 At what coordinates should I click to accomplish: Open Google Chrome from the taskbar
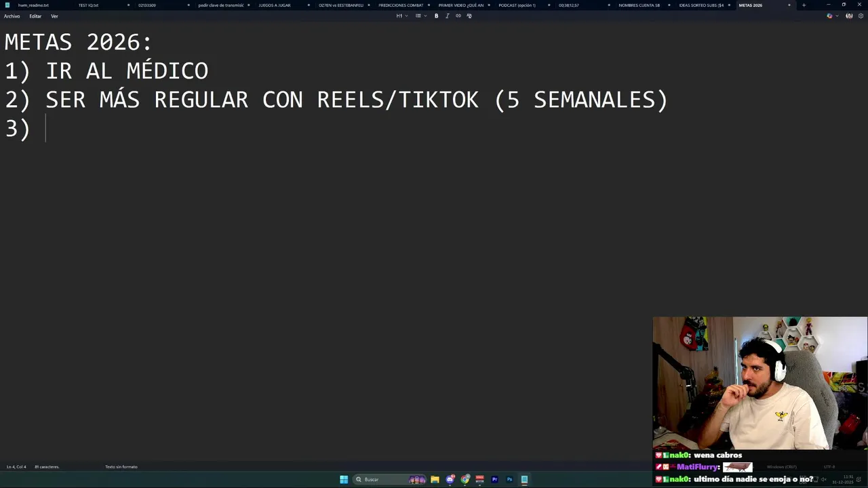coord(465,480)
